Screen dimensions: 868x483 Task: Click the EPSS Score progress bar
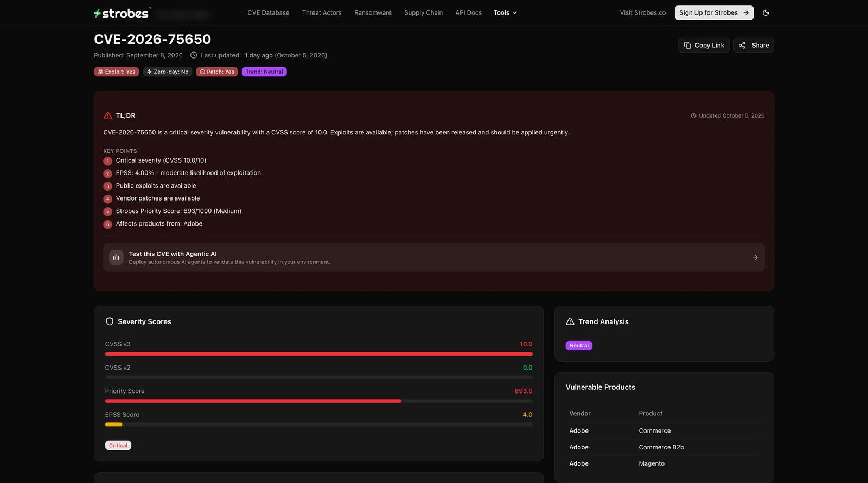tap(319, 424)
